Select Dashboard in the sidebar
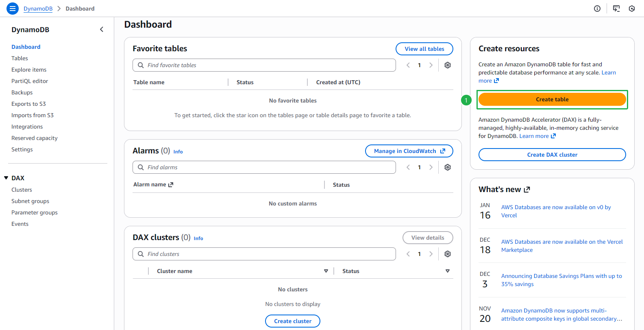Image resolution: width=644 pixels, height=330 pixels. (26, 47)
